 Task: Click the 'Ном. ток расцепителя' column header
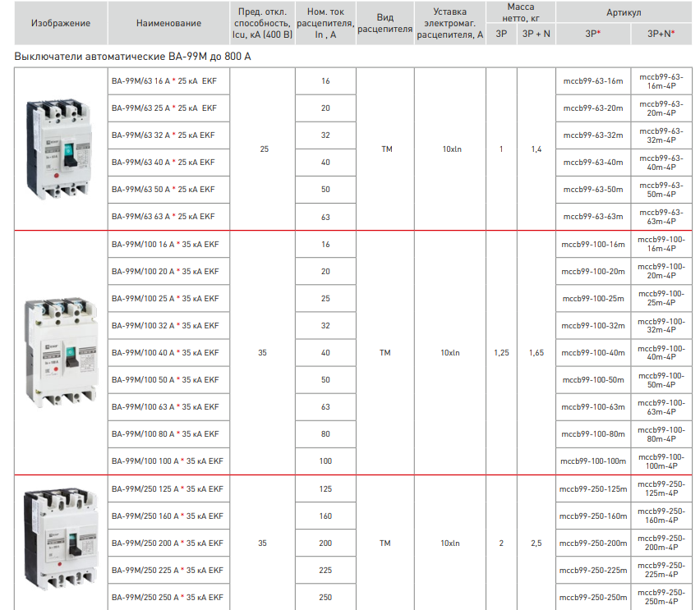click(325, 23)
